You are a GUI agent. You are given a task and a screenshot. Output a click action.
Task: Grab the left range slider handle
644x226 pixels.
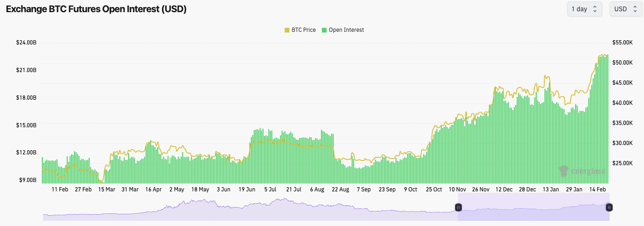click(459, 207)
